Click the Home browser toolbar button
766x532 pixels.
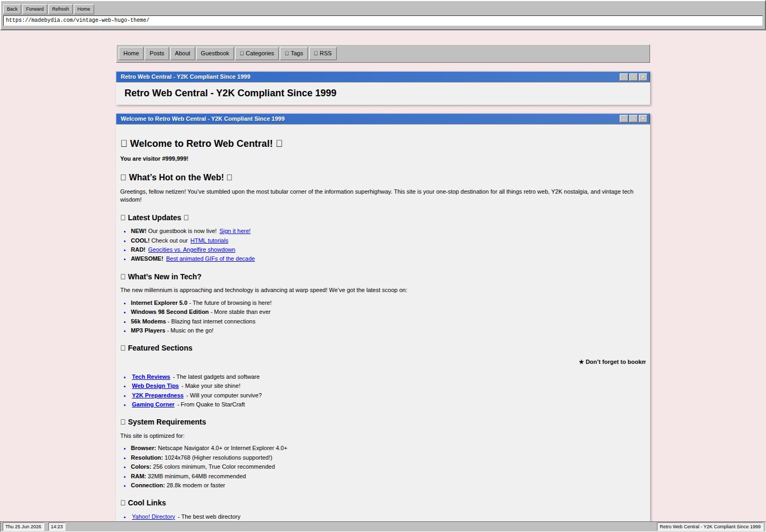click(x=84, y=9)
